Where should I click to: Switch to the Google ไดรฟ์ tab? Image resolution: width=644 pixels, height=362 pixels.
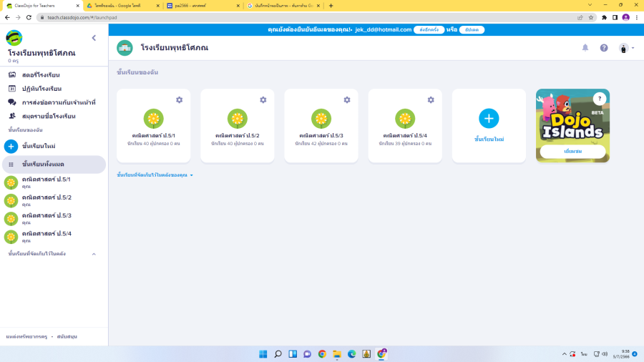122,6
